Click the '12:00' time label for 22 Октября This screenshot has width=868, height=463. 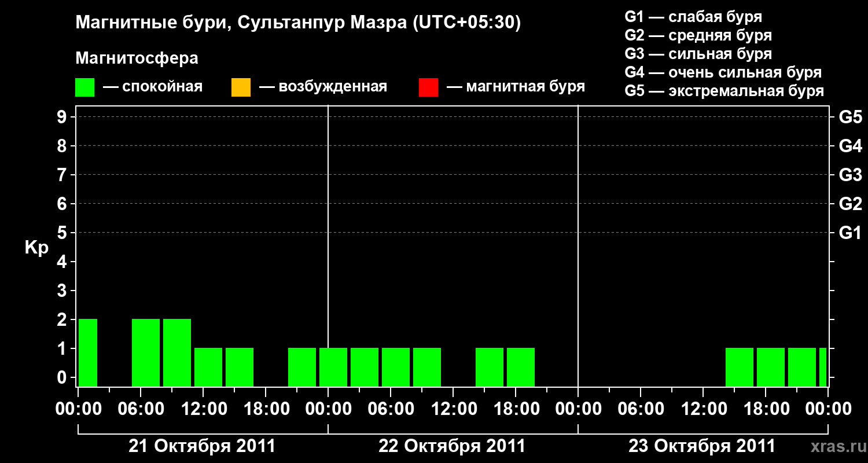(x=453, y=409)
